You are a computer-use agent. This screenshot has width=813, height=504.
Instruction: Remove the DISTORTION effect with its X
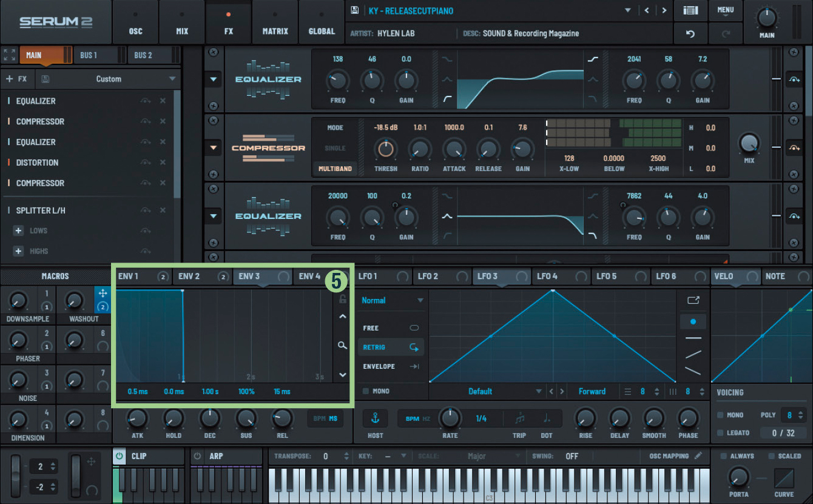[x=163, y=163]
